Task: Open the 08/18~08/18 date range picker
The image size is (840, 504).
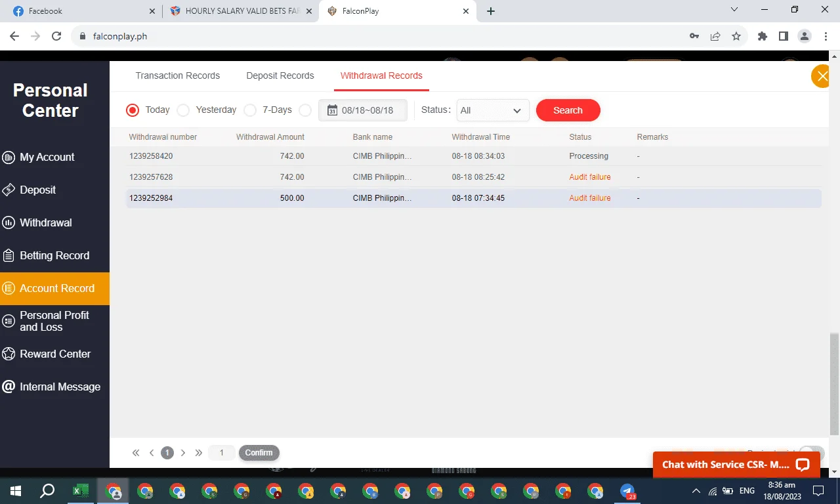Action: coord(363,110)
